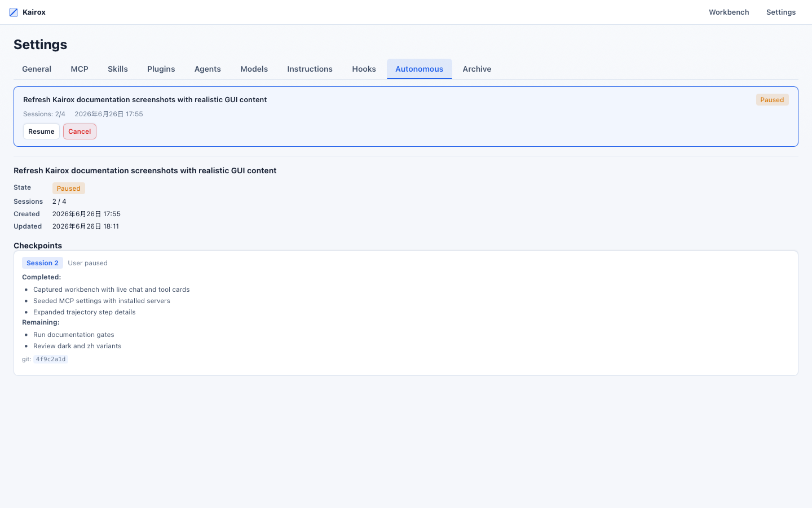Select the Autonomous tab
The height and width of the screenshot is (508, 812).
point(419,69)
